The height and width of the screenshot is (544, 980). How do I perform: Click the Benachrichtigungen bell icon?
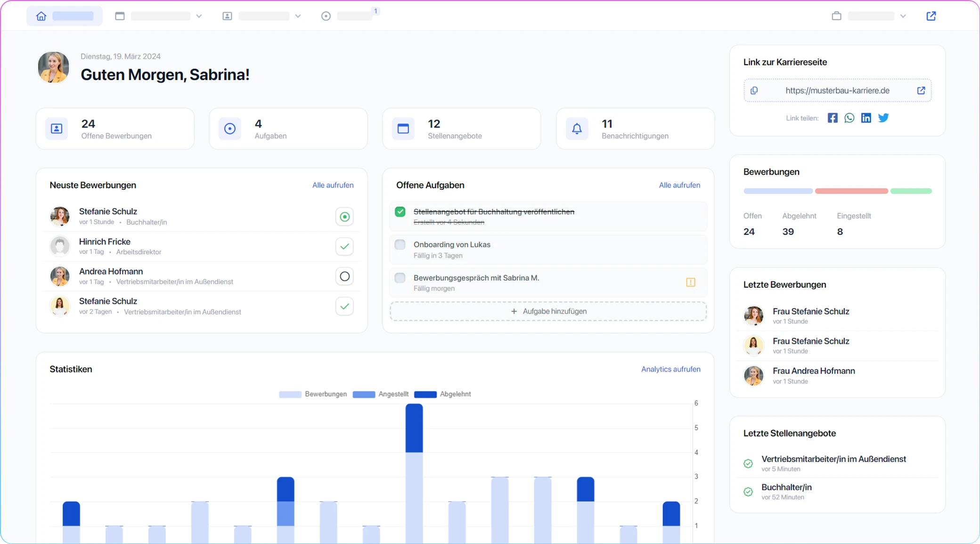[577, 129]
